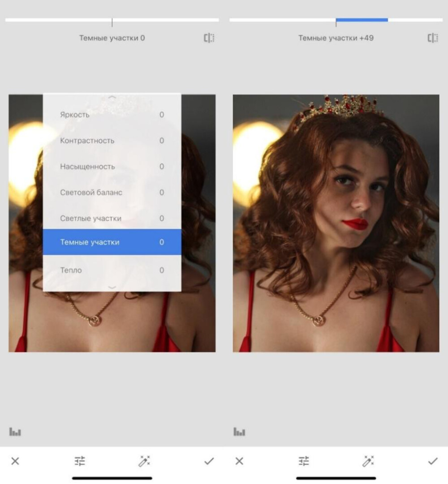The width and height of the screenshot is (448, 484).
Task: Select Яркость from the adjustment list
Action: point(112,115)
